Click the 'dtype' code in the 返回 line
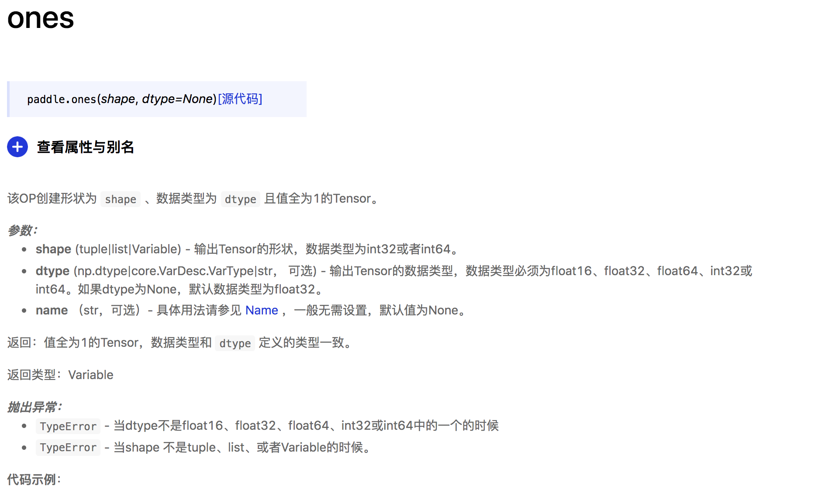Screen dimensions: 822x504 click(x=235, y=343)
